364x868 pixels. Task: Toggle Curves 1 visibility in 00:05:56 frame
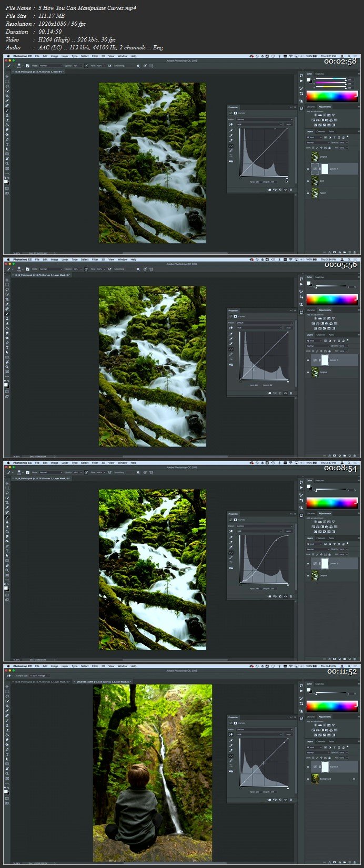tap(308, 360)
